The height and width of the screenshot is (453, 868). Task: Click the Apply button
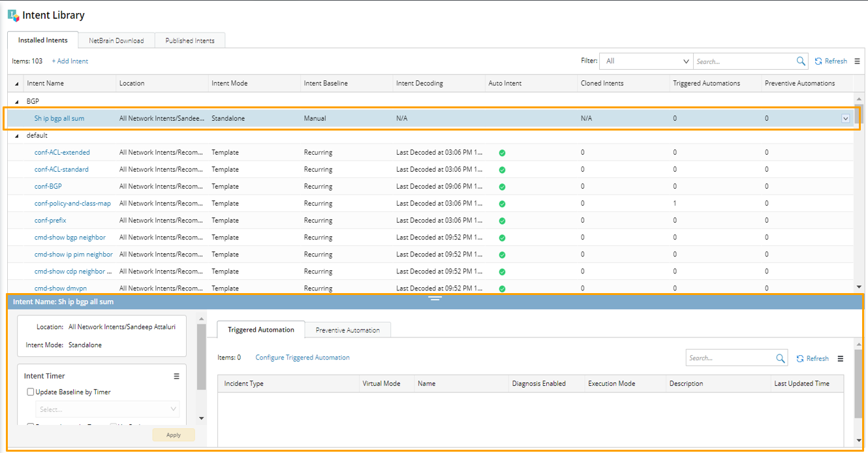coord(174,435)
